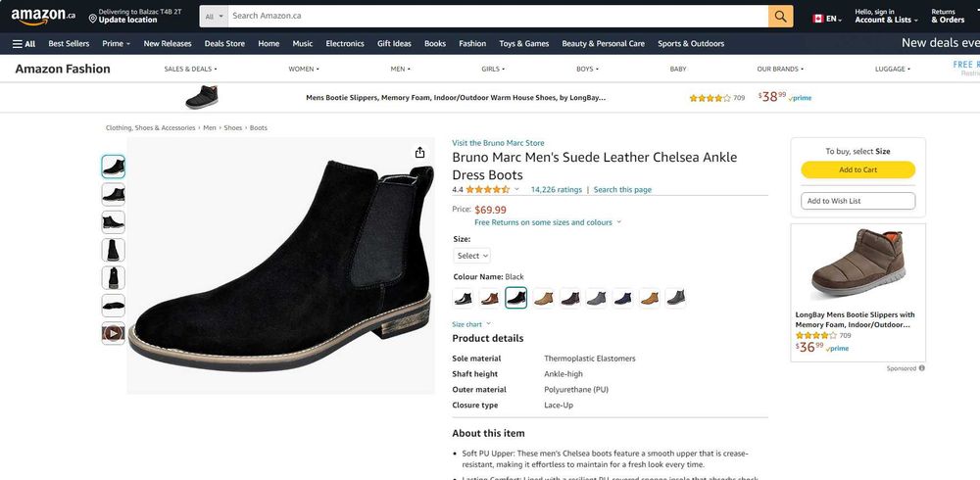980x480 pixels.
Task: Open the Women fashion menu
Action: [x=303, y=69]
